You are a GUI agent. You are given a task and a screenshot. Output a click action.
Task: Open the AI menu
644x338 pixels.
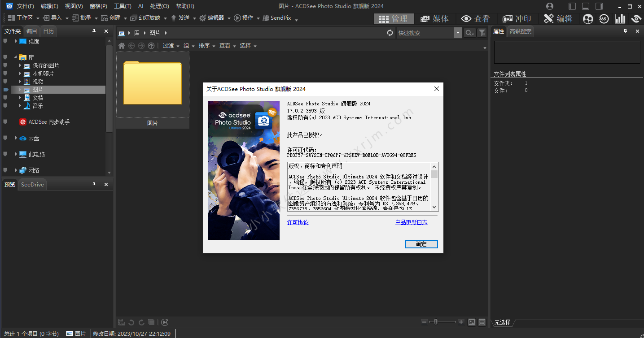click(x=141, y=6)
